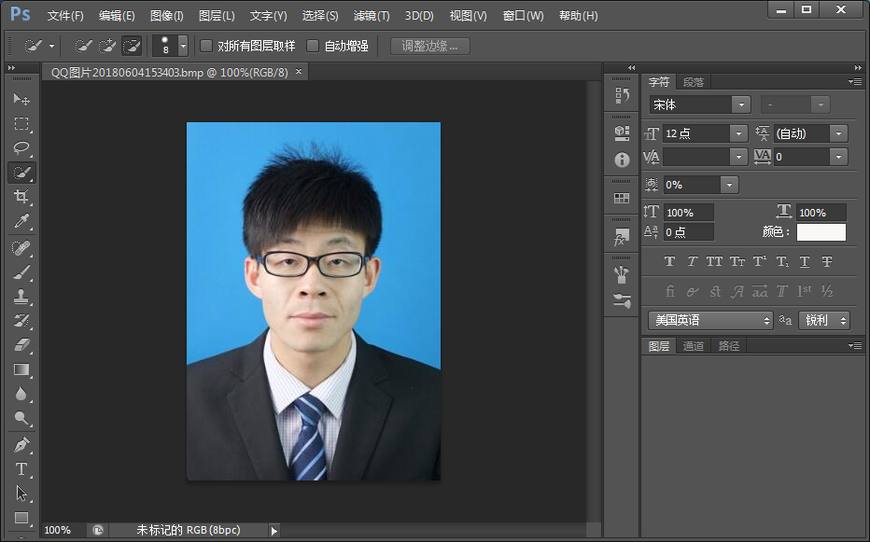Switch to the 通道 tab
The image size is (870, 542).
click(x=693, y=346)
